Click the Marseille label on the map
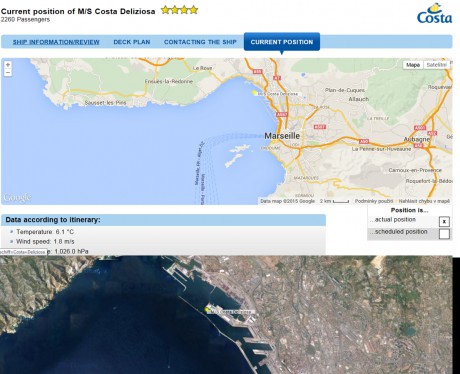 point(282,136)
